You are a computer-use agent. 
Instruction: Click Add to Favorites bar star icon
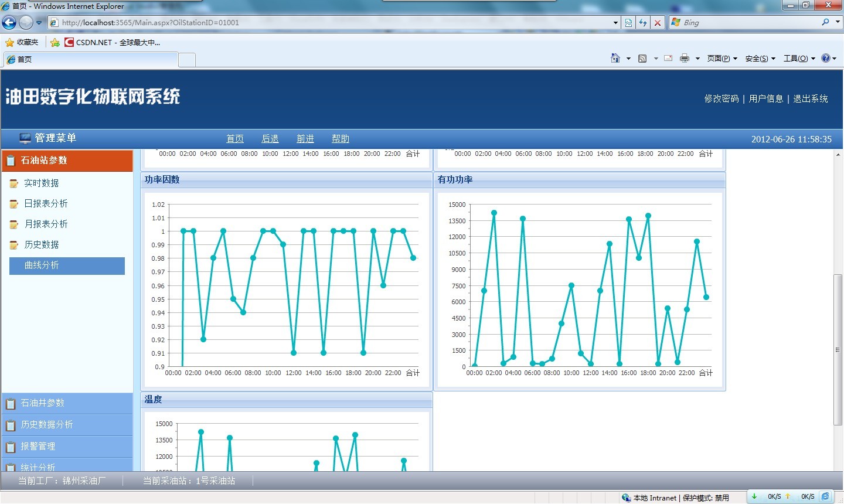click(55, 42)
